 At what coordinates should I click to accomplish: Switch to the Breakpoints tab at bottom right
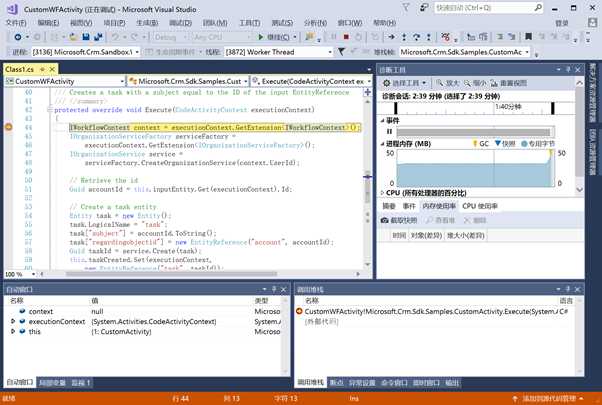click(337, 383)
